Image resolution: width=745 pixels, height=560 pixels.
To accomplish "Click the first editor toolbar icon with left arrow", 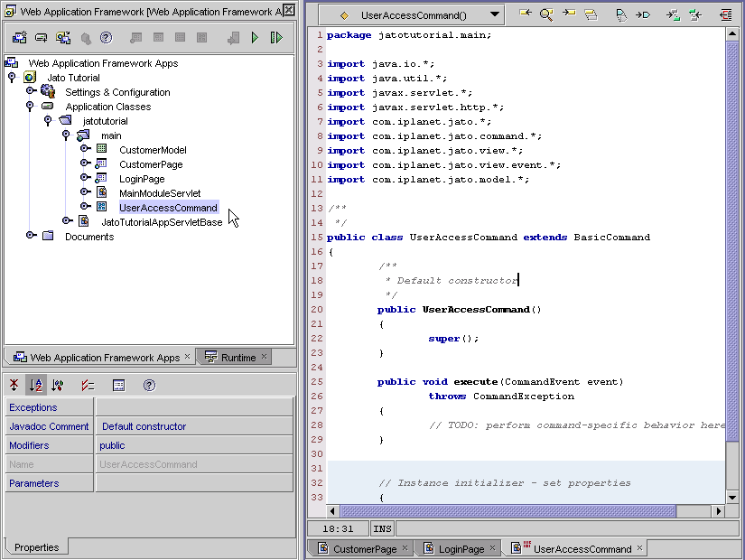I will pos(525,14).
